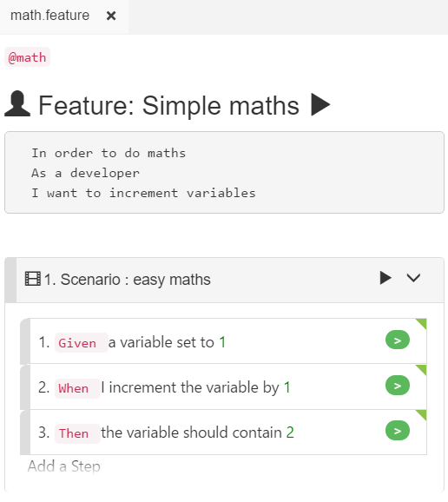Close the math.feature tab
Screen dimensions: 448x502
[x=111, y=16]
